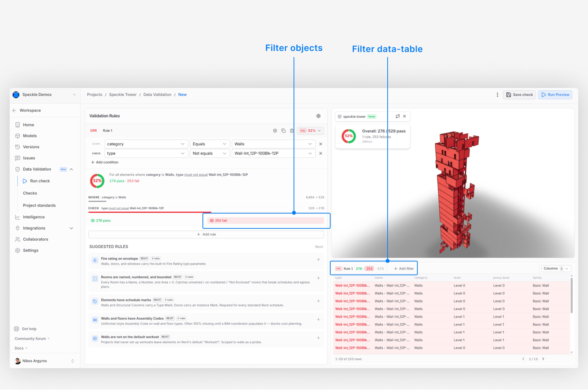Image resolution: width=588 pixels, height=392 pixels.
Task: Remove the check condition row with X
Action: point(320,153)
